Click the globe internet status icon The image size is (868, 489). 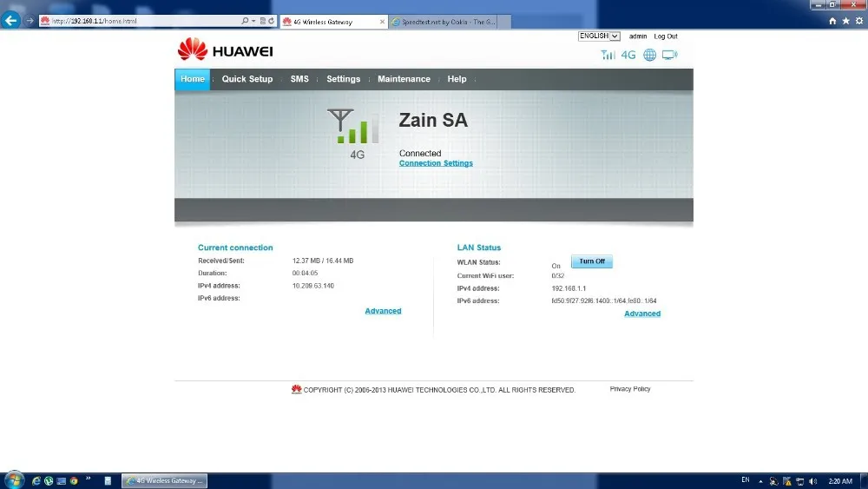pos(649,55)
